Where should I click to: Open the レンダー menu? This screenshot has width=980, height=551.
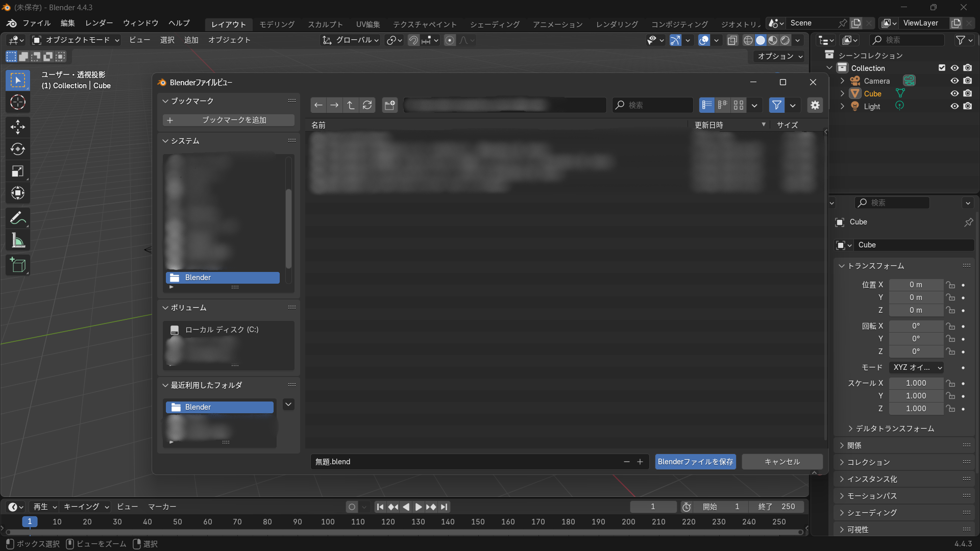(99, 23)
